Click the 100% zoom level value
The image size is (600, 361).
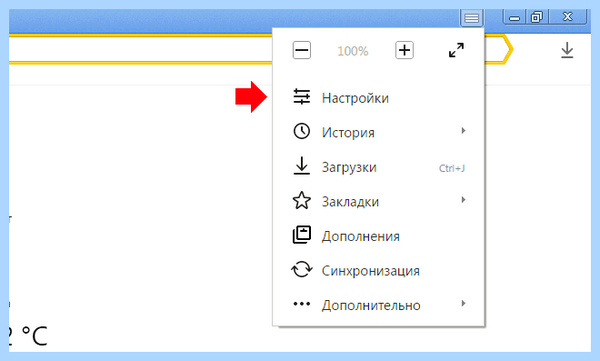click(x=353, y=51)
